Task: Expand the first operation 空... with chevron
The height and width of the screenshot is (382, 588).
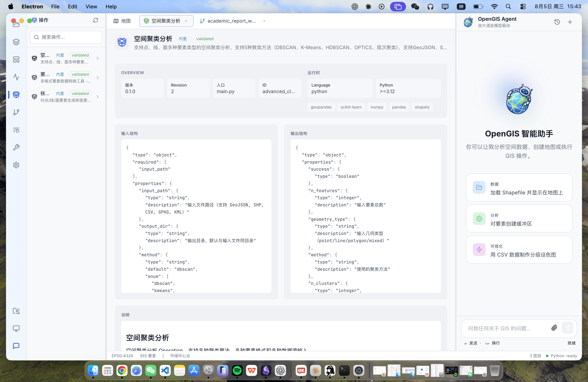Action: [x=98, y=59]
